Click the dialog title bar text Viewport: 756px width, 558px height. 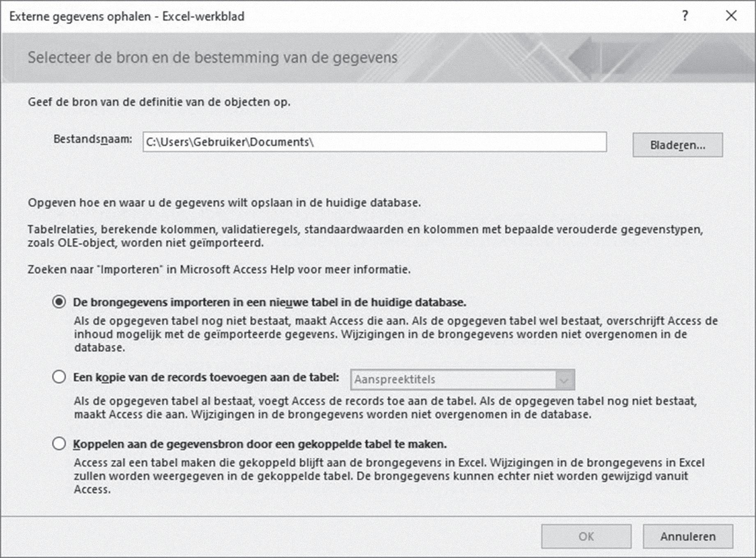coord(127,16)
